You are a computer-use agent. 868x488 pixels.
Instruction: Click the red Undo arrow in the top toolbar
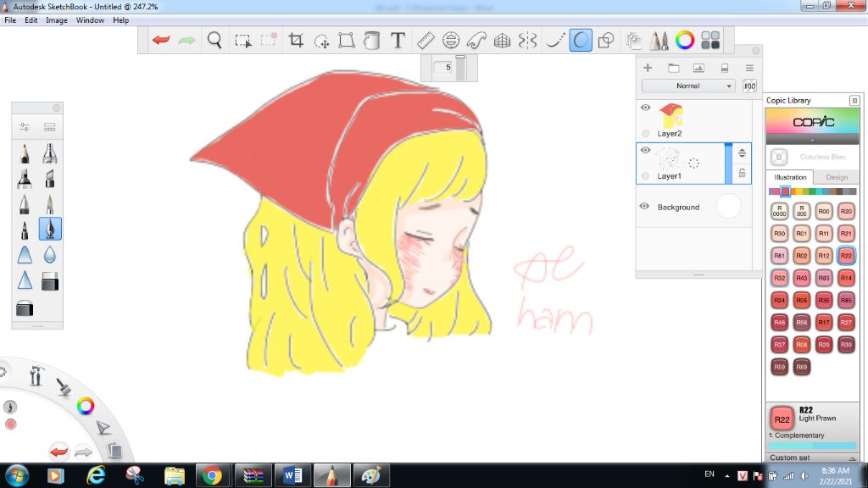click(x=161, y=40)
